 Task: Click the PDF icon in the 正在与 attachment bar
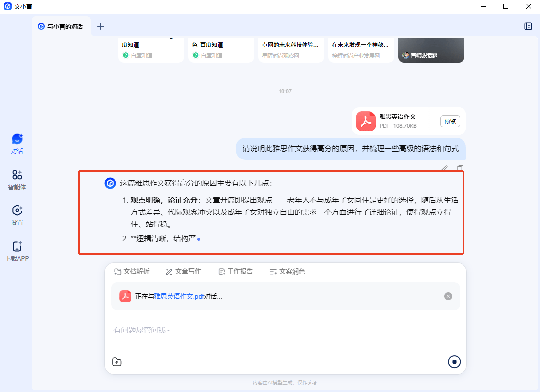[x=125, y=296]
